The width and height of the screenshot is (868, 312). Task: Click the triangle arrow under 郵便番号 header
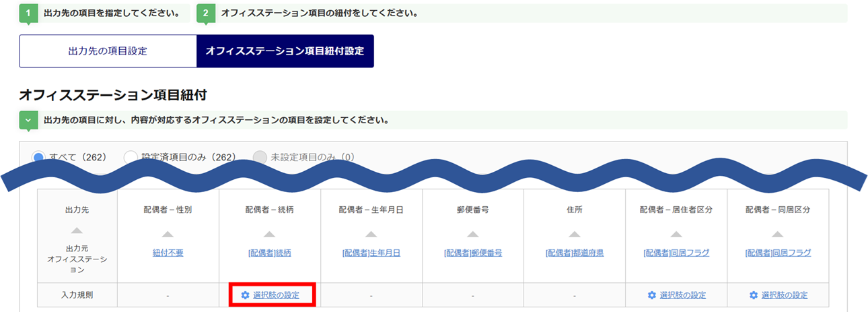tap(473, 234)
